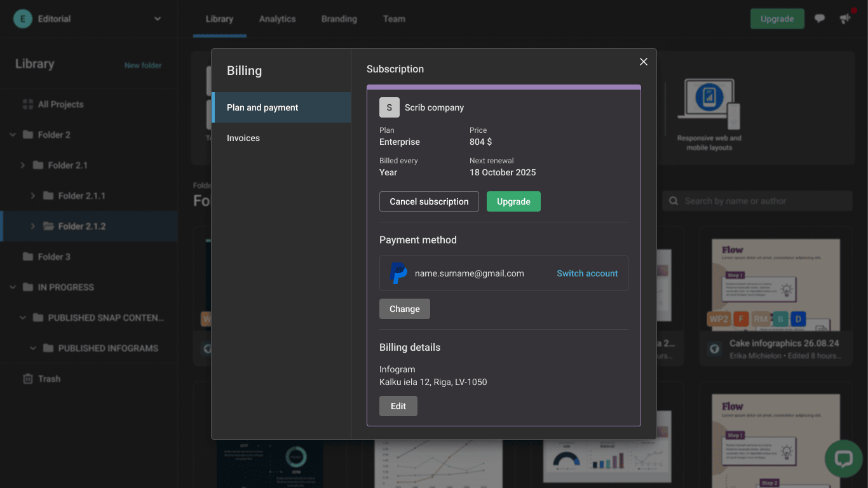
Task: Click Switch account link
Action: coord(587,273)
